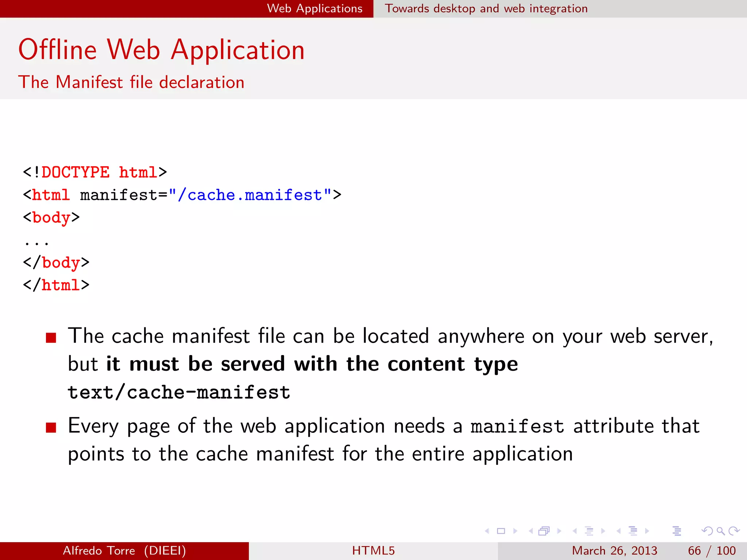Click the <!DOCTYPE html> code line

(95, 172)
